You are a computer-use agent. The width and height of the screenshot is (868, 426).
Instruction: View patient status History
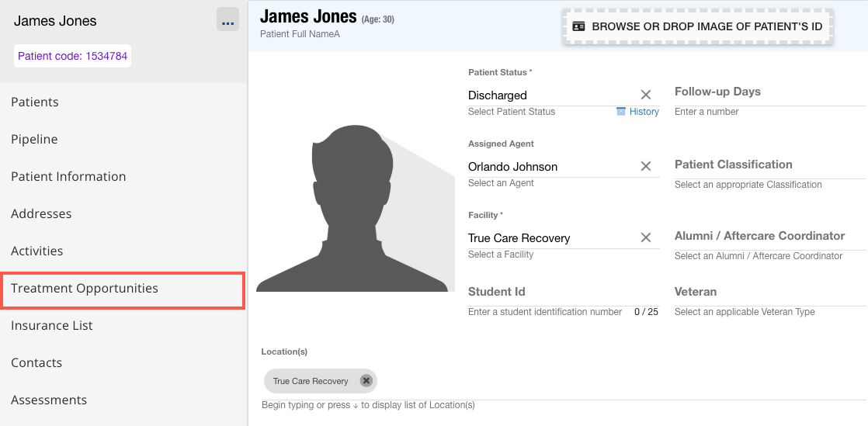(637, 112)
